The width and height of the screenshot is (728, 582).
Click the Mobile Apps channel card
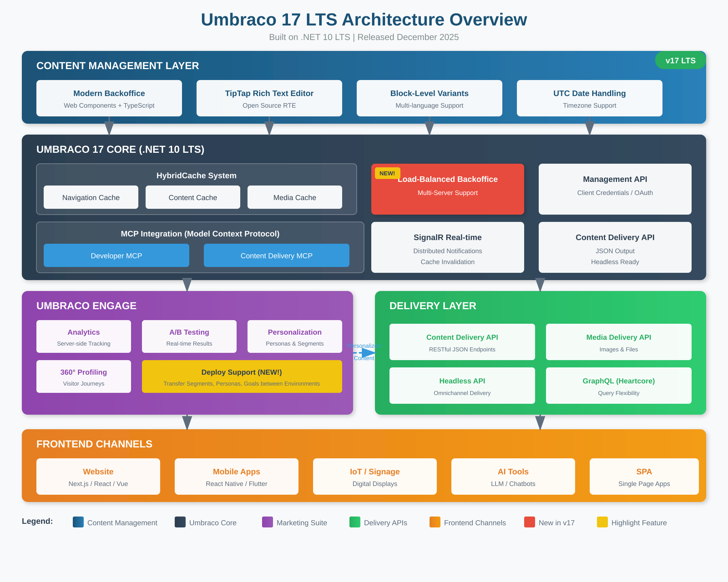(237, 477)
